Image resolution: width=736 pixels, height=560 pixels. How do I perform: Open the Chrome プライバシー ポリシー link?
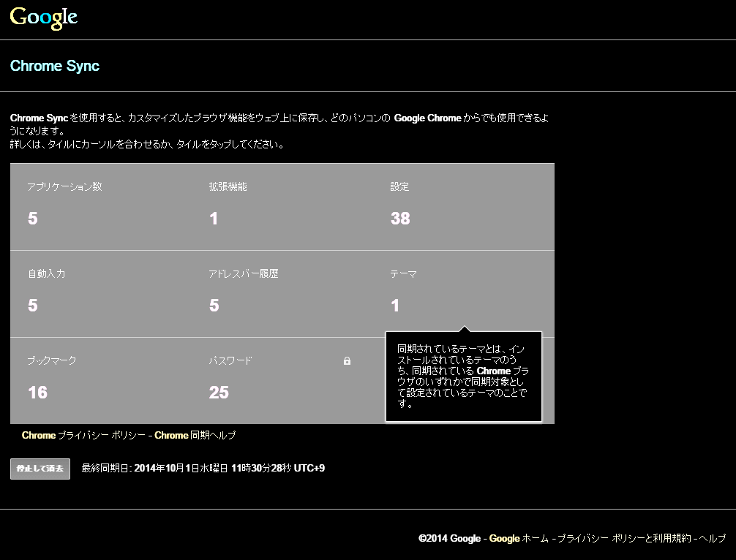83,435
